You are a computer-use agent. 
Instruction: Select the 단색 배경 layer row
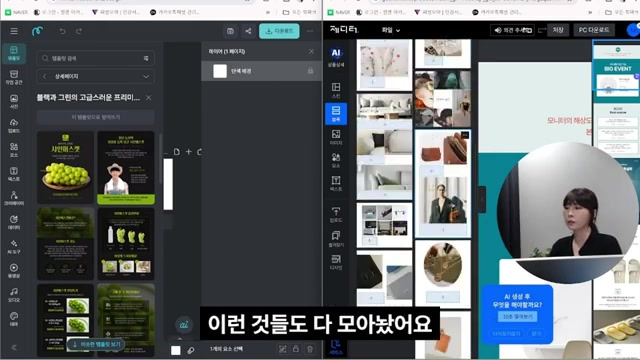tap(261, 71)
